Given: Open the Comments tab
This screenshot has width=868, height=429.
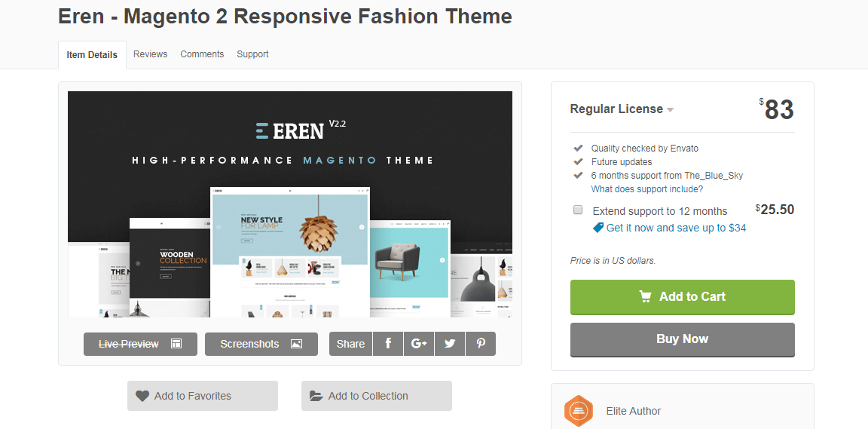Looking at the screenshot, I should tap(202, 54).
